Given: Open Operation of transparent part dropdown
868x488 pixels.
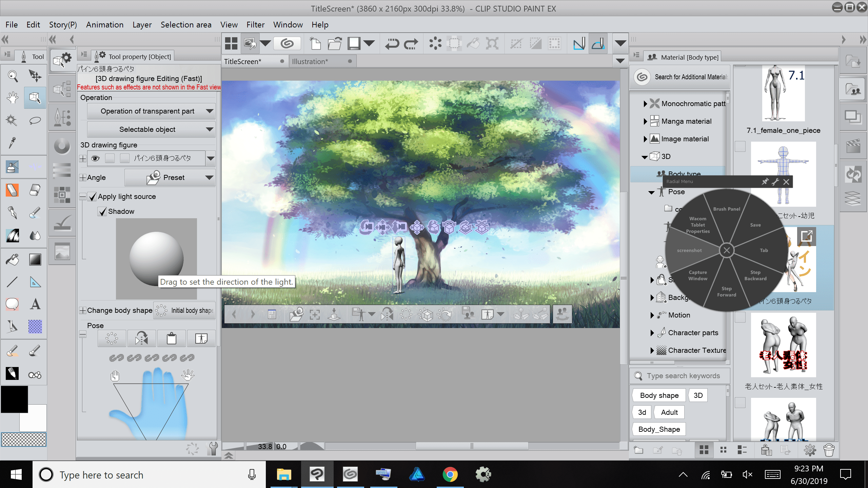Looking at the screenshot, I should (151, 111).
